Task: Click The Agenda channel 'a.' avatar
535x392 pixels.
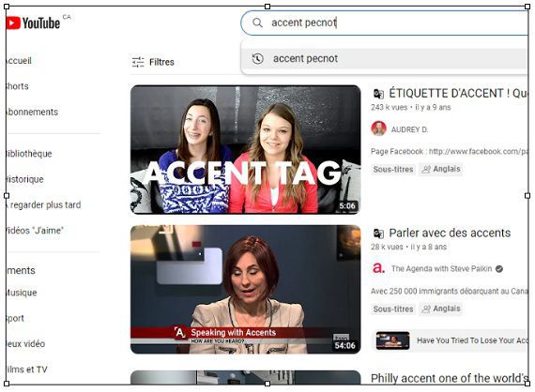Action: 378,268
